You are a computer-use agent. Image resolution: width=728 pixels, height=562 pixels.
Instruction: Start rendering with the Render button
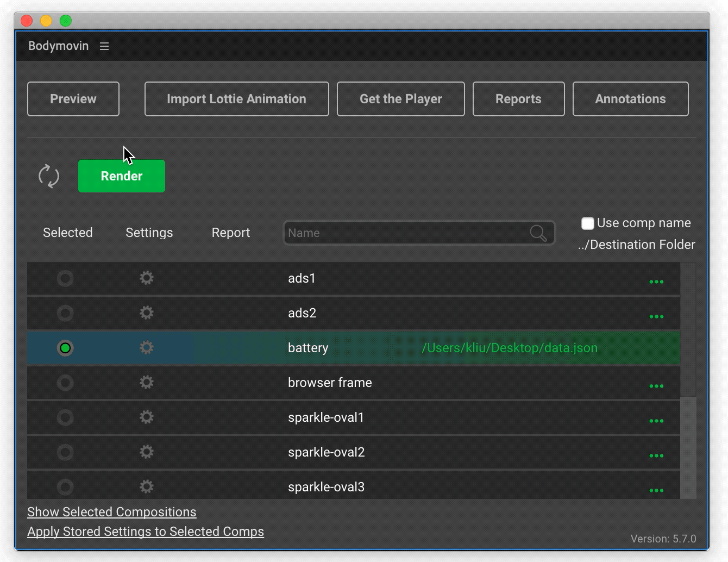[x=122, y=176]
